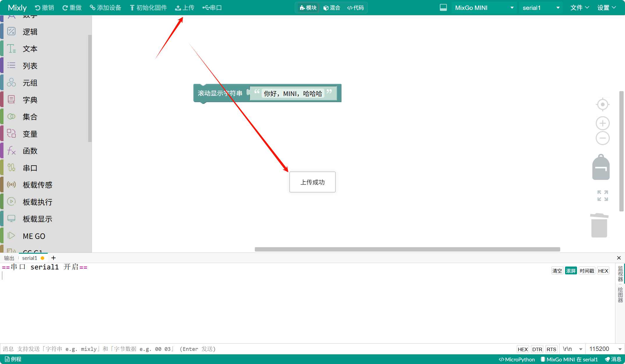Click the trash can icon

tap(599, 225)
